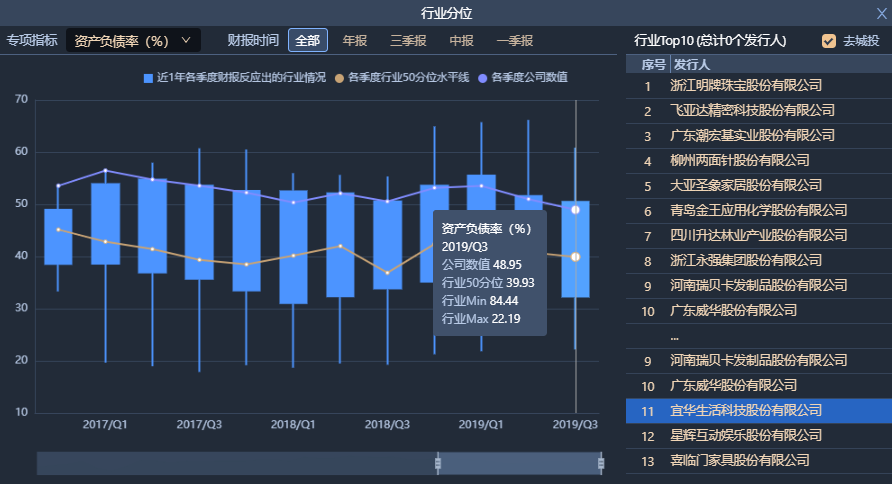Close the 行业分位 dialog window
This screenshot has height=484, width=892.
[x=881, y=13]
